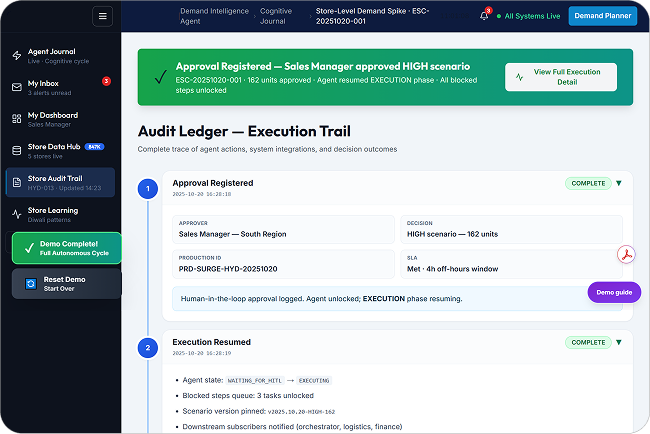Image resolution: width=650 pixels, height=434 pixels.
Task: Click Blocked steps queue bullet line
Action: [x=248, y=396]
